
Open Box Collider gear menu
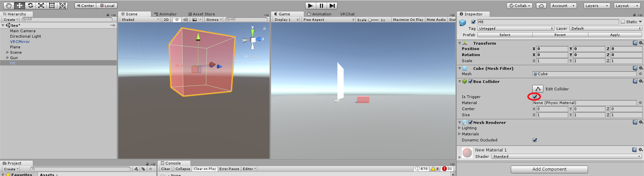(x=641, y=81)
